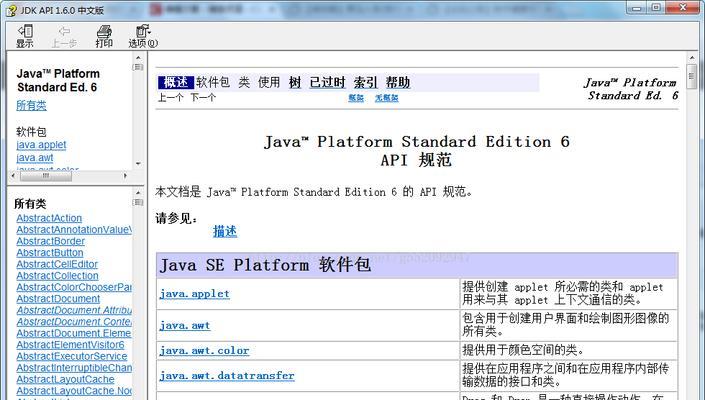Open the 所有类 link in the top-left pane
The width and height of the screenshot is (705, 400).
coord(31,105)
